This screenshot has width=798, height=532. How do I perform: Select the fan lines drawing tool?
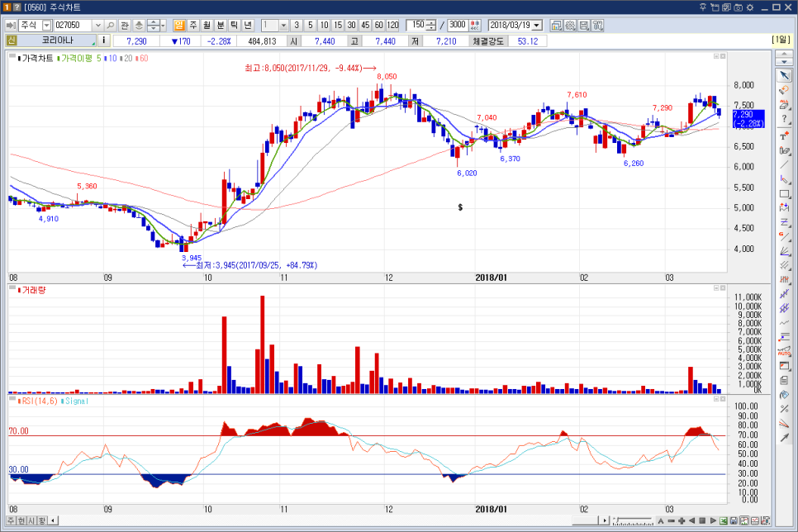click(784, 251)
